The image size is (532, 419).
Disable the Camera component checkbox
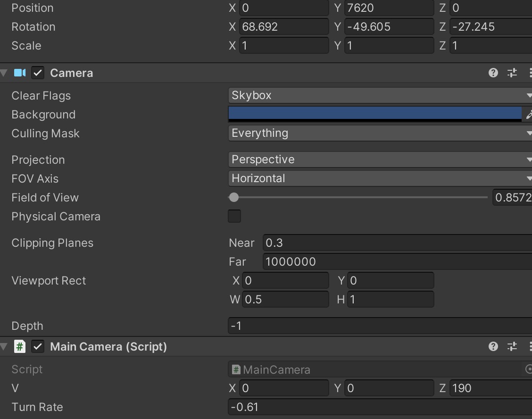coord(38,73)
